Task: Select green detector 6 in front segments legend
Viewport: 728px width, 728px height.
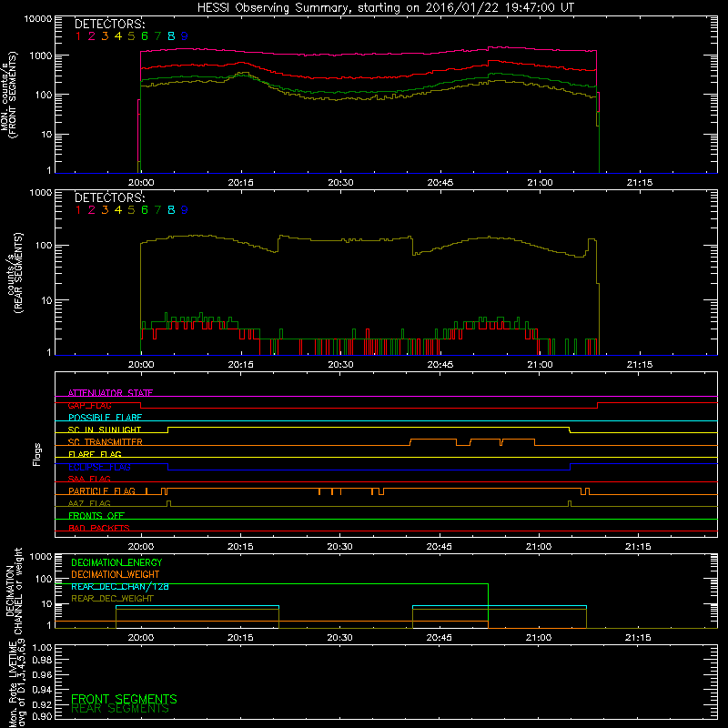Action: coord(145,36)
